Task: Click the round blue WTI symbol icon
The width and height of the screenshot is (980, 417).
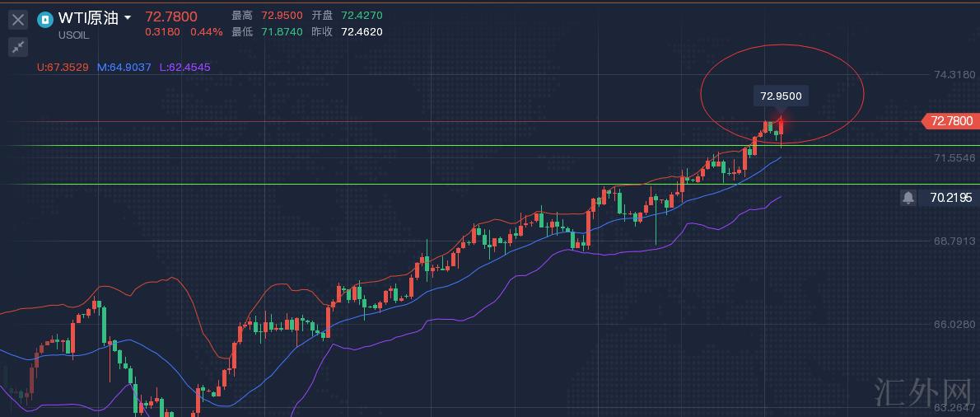Action: click(x=45, y=19)
